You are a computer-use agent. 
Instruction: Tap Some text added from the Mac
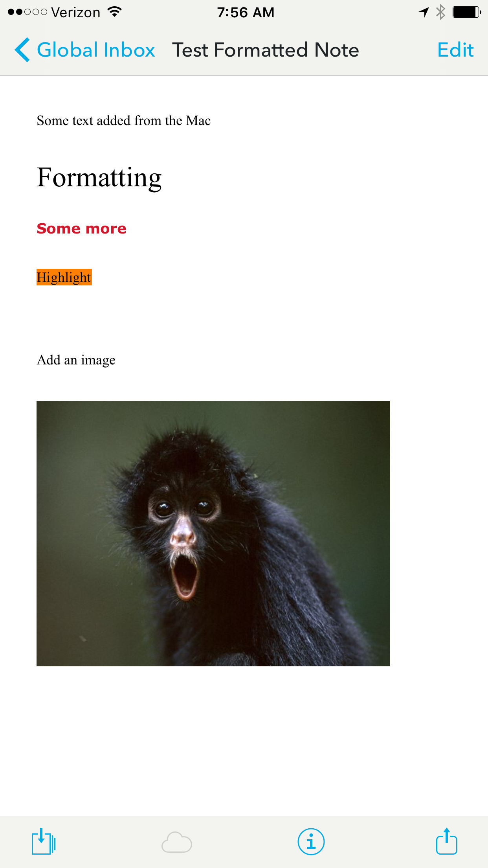(x=124, y=120)
